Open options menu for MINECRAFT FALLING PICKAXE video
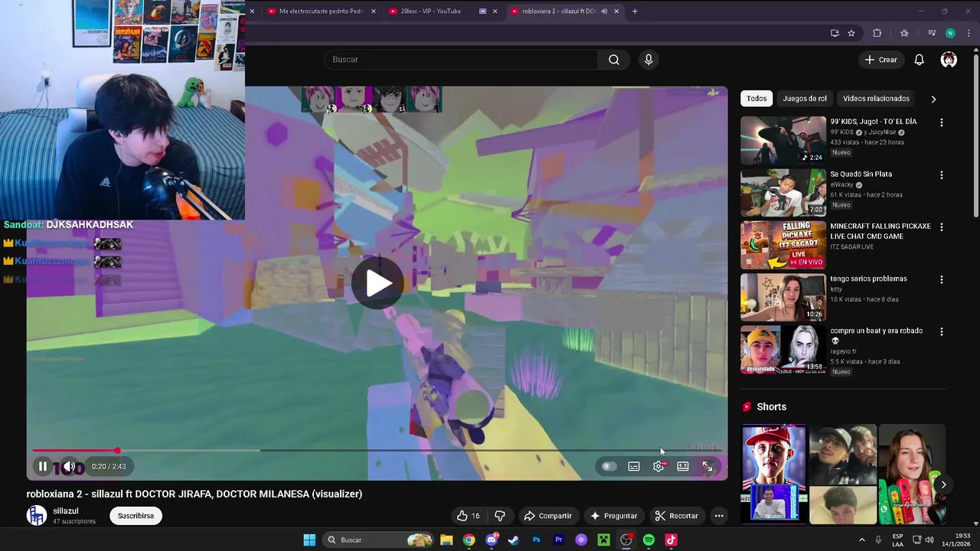Screen dimensions: 980x551 coord(942,227)
